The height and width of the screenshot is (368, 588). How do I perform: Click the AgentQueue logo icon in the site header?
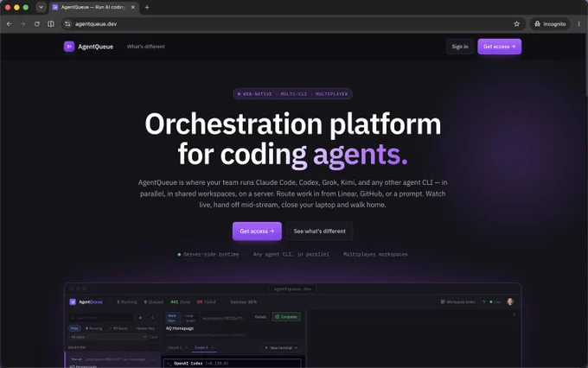(69, 47)
